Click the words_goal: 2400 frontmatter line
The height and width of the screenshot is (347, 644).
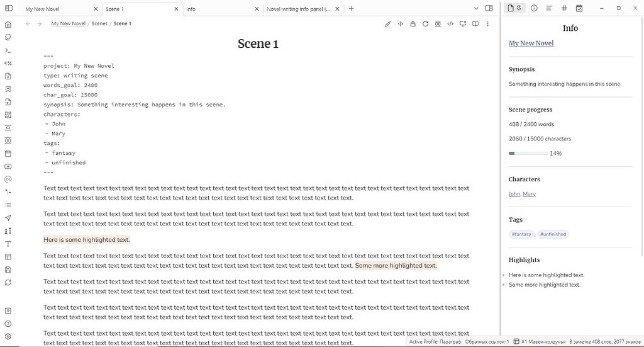[x=70, y=86]
